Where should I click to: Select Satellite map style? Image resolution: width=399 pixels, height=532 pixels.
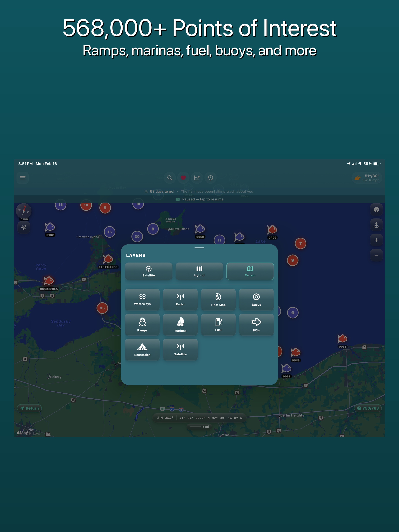pos(149,271)
